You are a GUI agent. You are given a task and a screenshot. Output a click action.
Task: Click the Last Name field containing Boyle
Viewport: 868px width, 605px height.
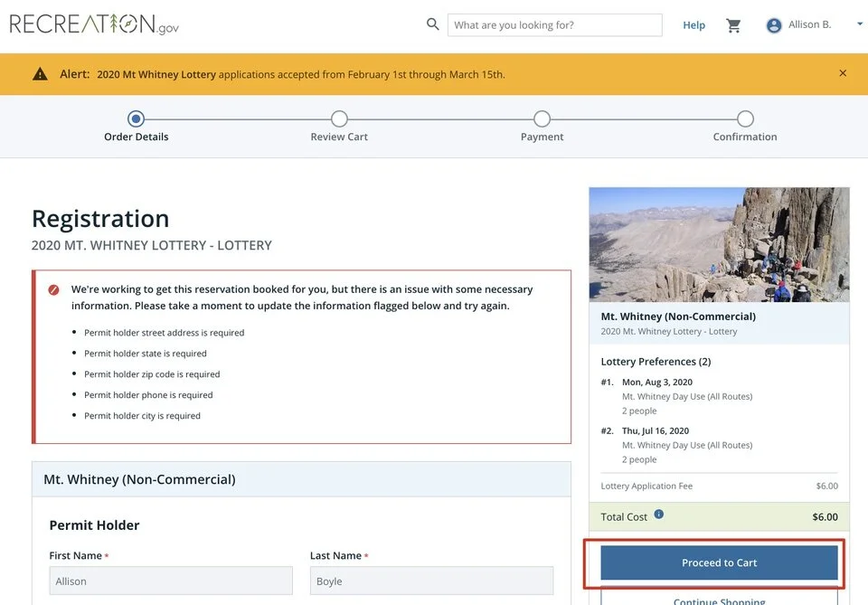click(x=431, y=581)
